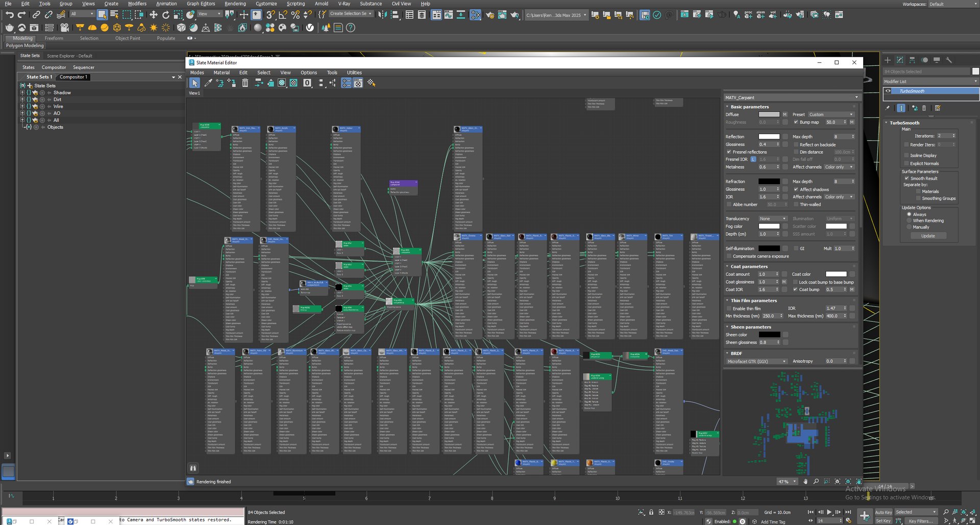
Task: Open the Modifier List dropdown
Action: click(x=930, y=81)
